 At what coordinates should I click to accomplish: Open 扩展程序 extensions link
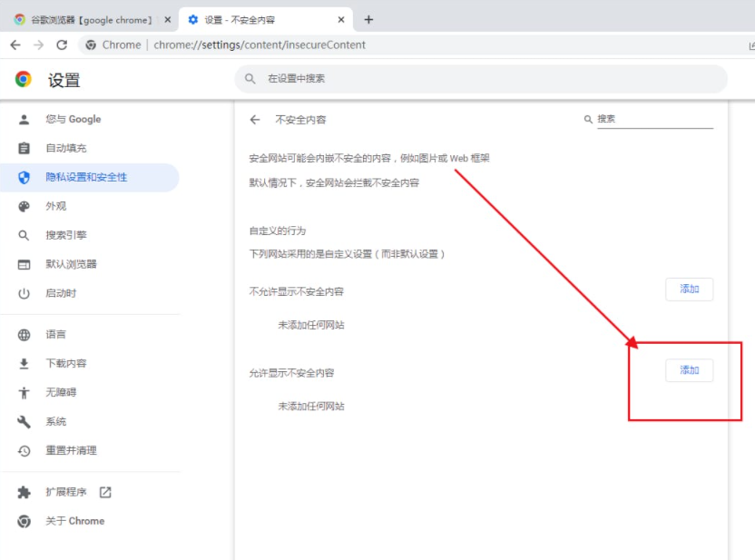[90, 492]
